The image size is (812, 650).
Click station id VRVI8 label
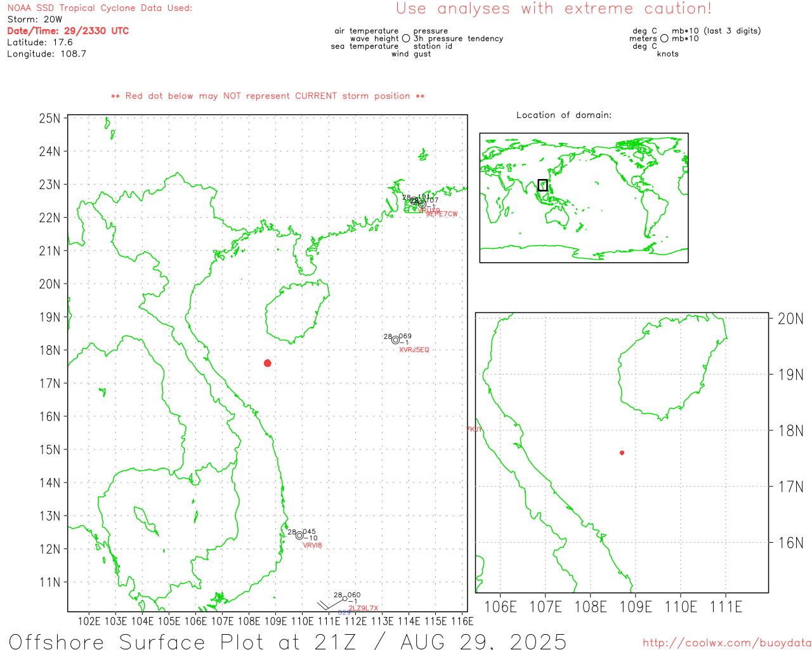pyautogui.click(x=312, y=545)
